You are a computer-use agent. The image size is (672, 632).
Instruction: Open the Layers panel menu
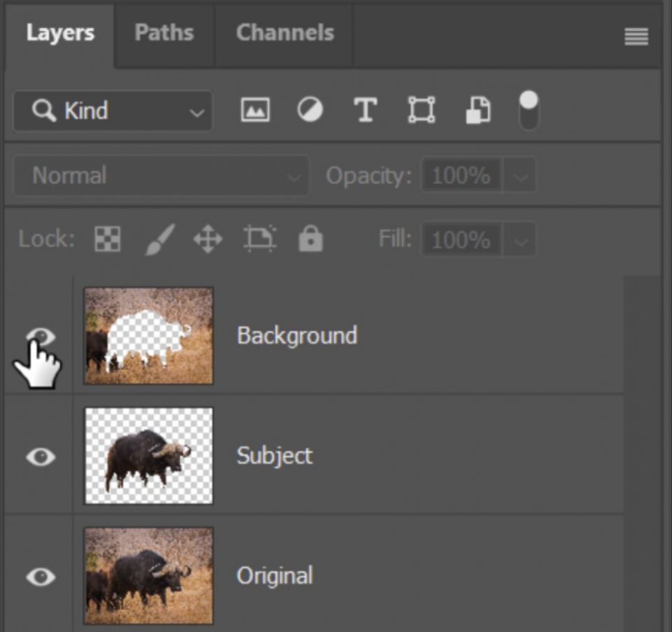point(636,36)
